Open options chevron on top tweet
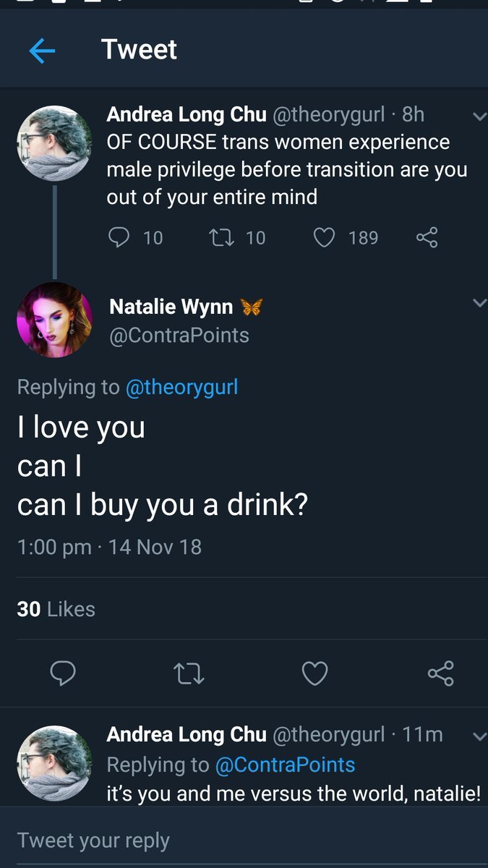Image resolution: width=488 pixels, height=868 pixels. point(479,116)
